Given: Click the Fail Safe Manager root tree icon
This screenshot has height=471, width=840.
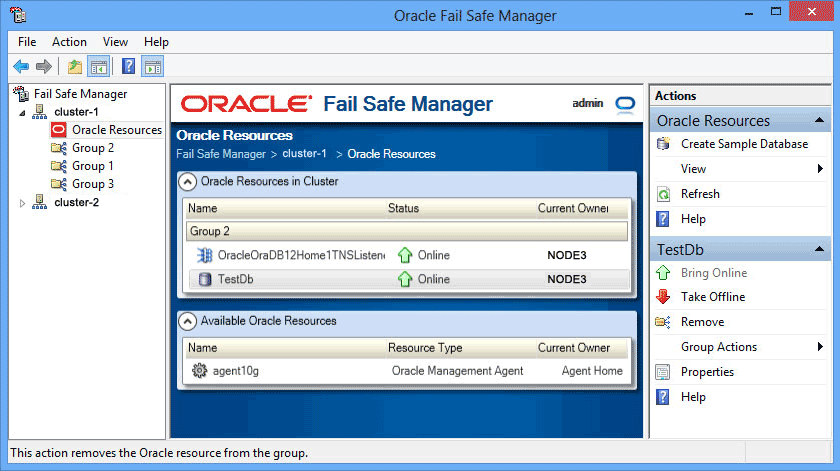Looking at the screenshot, I should [x=21, y=94].
